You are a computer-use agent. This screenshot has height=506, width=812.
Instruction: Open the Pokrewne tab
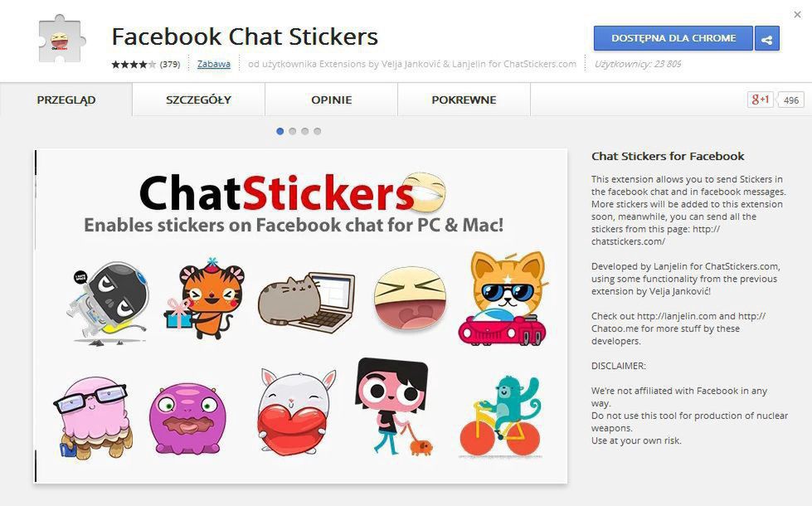click(x=464, y=100)
